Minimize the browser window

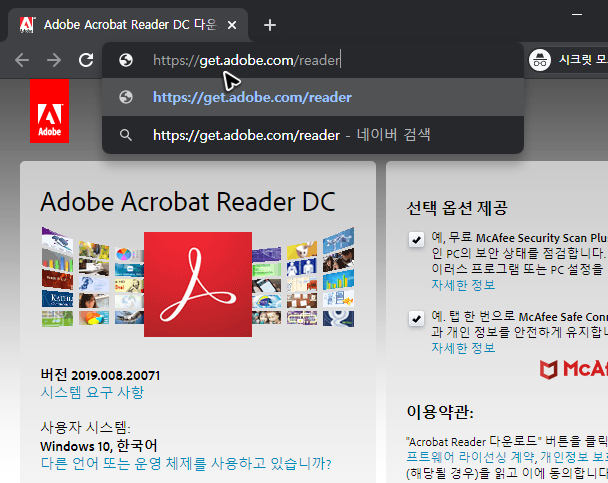point(577,14)
